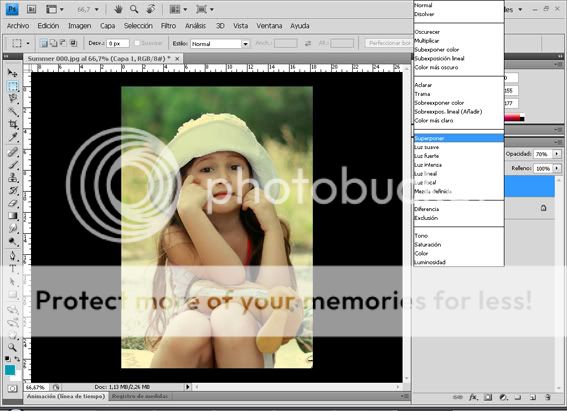Enable subtract from selection mode
567x411 pixels.
63,43
